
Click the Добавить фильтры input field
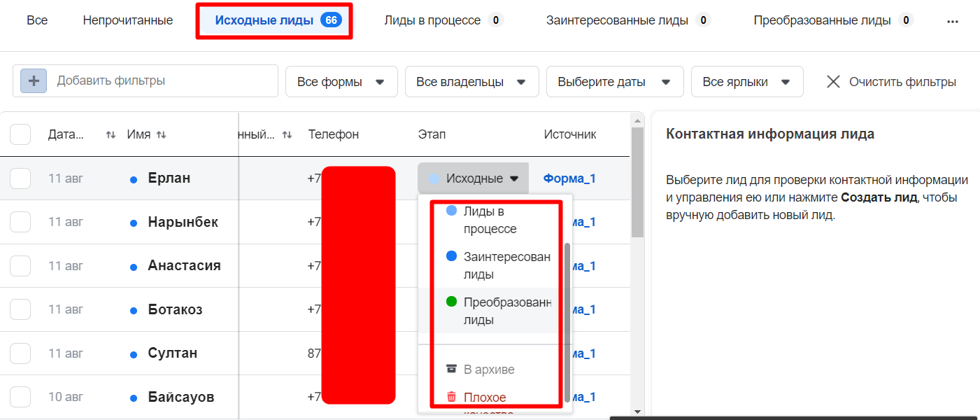(161, 81)
